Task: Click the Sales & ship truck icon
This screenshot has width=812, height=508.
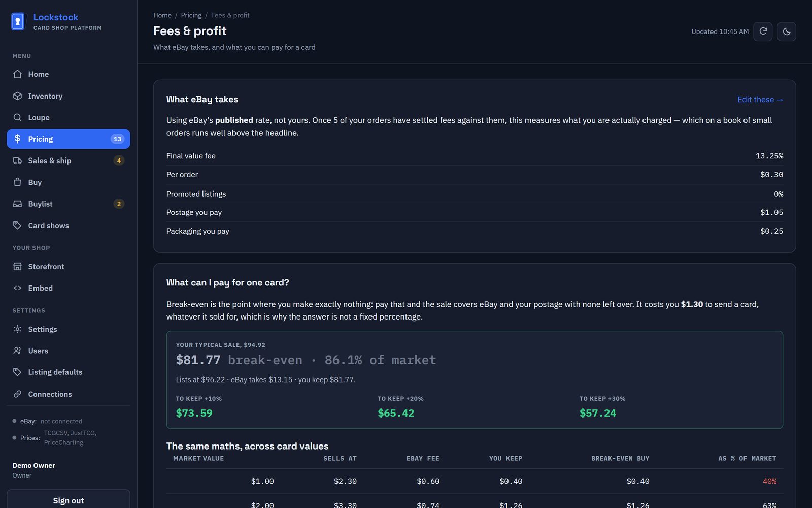Action: click(17, 161)
